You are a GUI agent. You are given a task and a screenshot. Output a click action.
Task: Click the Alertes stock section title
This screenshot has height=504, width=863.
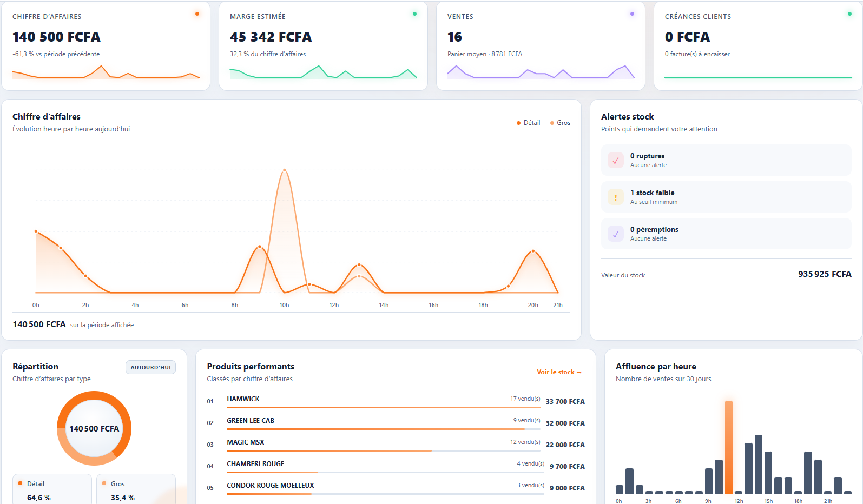(x=627, y=117)
